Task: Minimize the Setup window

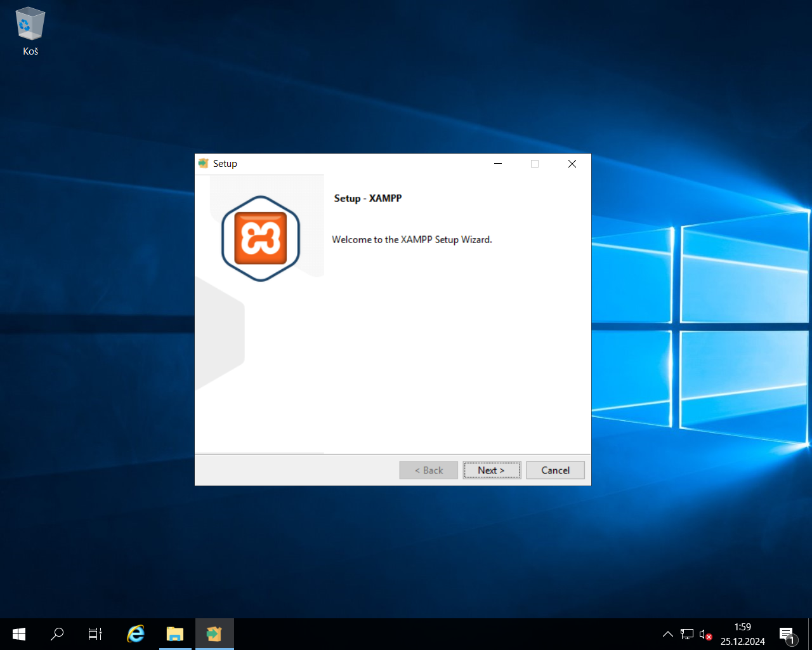Action: coord(497,163)
